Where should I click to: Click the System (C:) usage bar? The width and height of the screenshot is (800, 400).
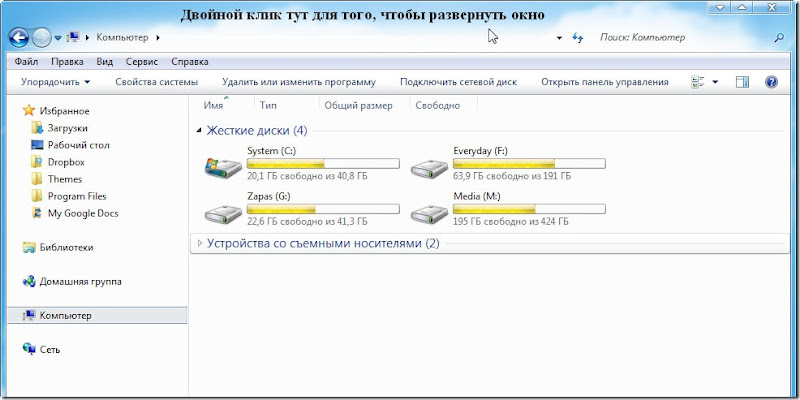(x=323, y=164)
